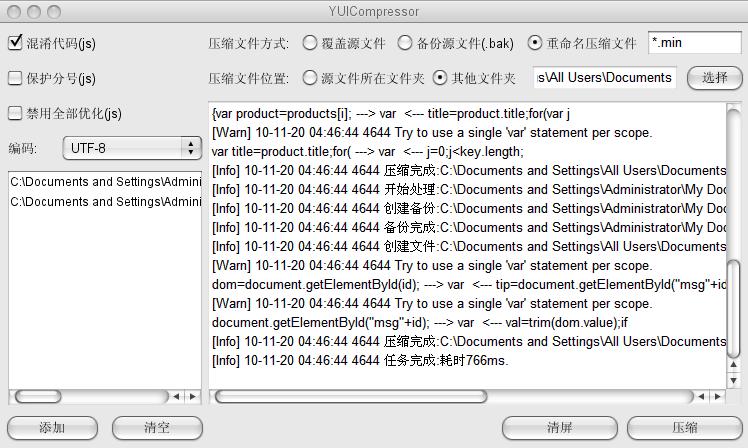Click the log vertical scrollbar thumb

(734, 308)
